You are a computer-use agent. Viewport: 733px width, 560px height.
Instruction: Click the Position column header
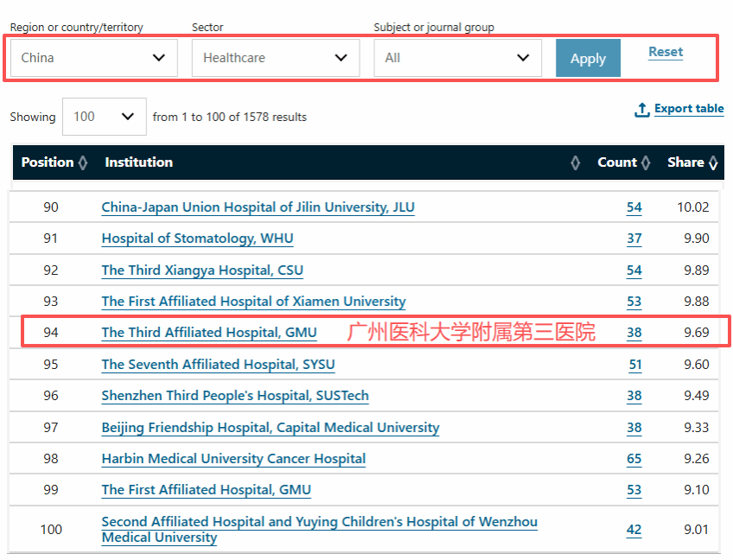point(48,162)
